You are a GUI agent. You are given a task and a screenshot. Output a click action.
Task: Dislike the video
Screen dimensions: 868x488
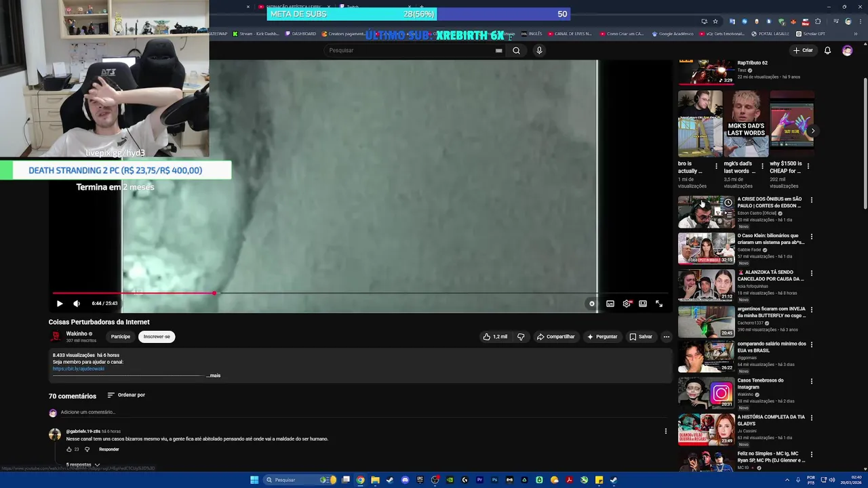521,337
